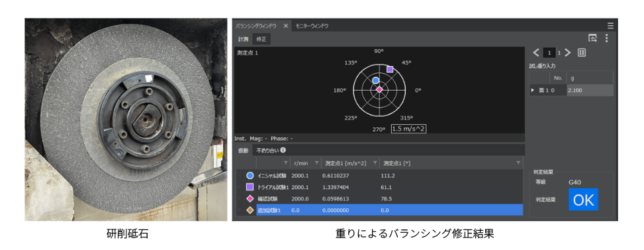Open the hamburger menu at top right

coord(610,25)
